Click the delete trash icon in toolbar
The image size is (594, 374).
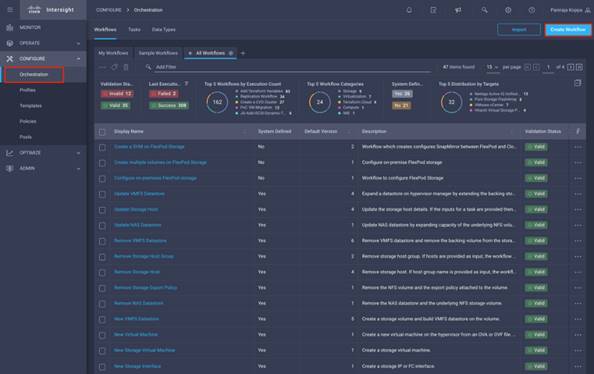coord(126,67)
